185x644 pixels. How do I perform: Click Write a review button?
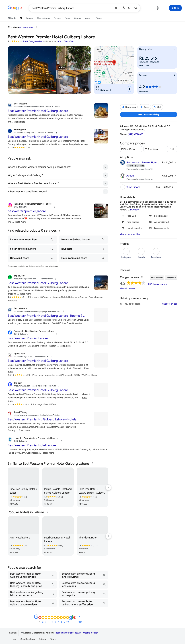[x=157, y=278]
